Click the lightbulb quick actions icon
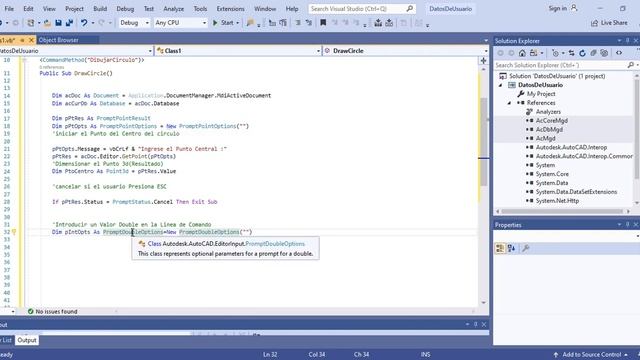 (13, 232)
